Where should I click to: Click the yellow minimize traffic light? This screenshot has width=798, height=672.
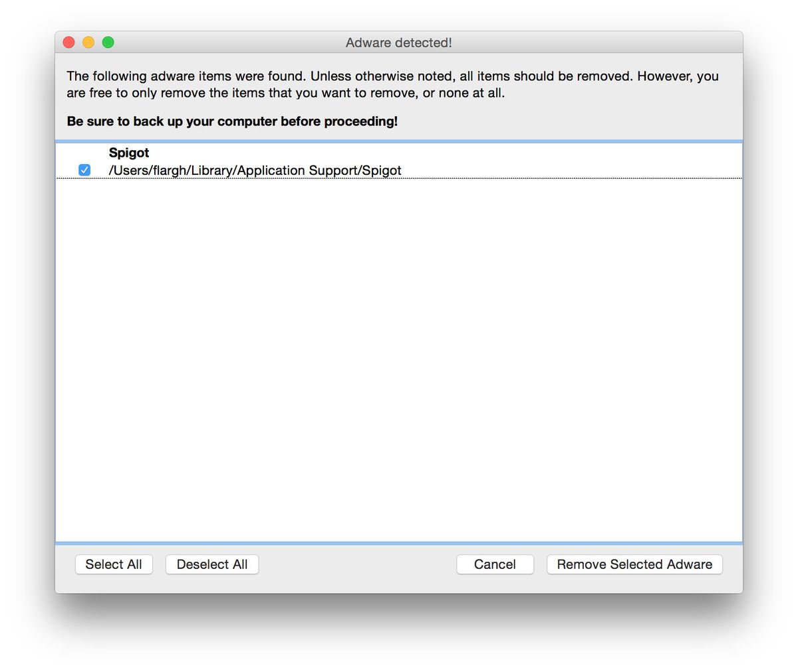(x=88, y=42)
